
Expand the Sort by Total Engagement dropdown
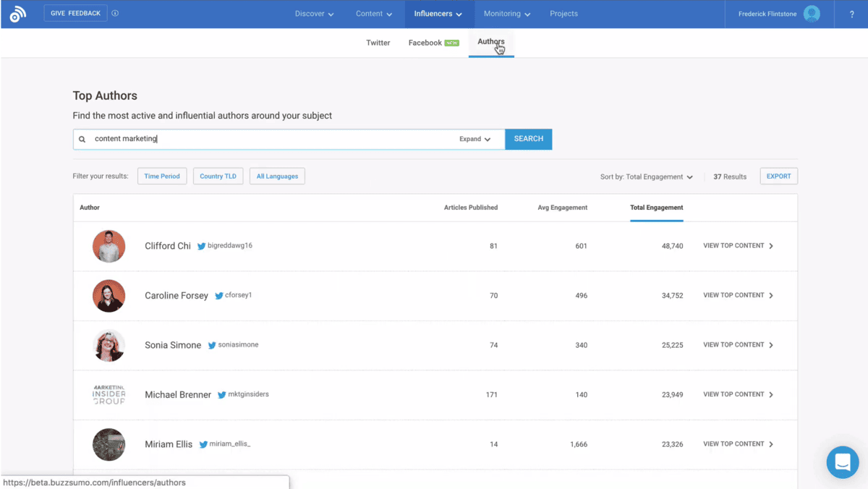pos(646,177)
